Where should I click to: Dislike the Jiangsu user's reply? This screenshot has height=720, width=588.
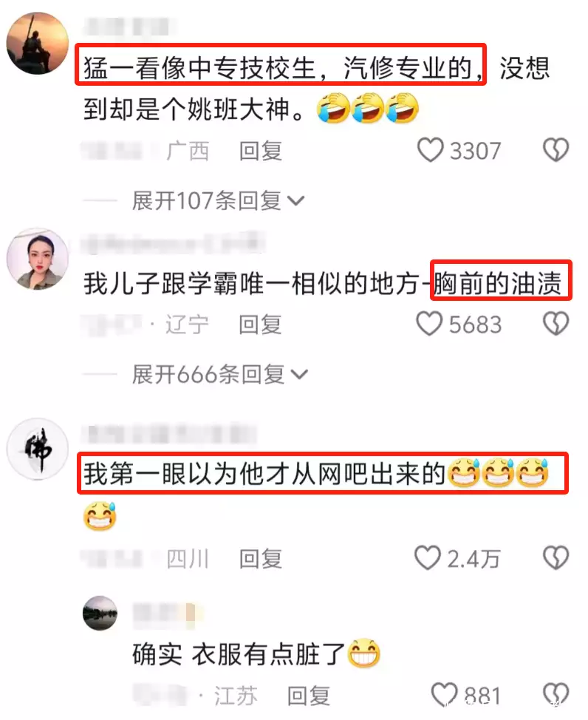click(x=556, y=694)
